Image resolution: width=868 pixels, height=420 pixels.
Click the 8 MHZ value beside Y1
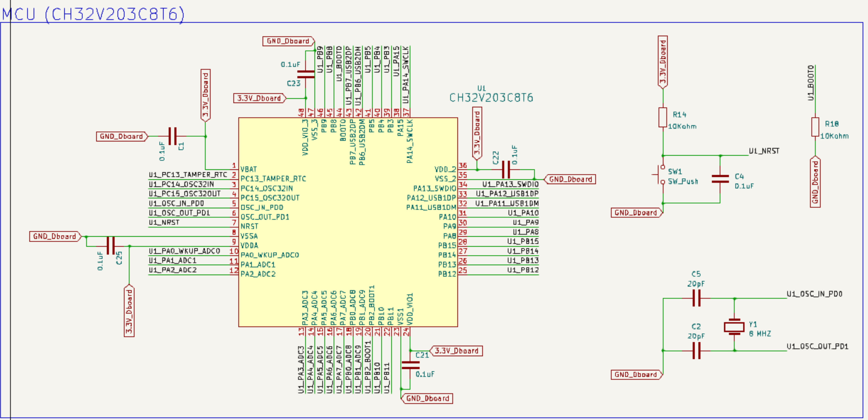point(760,334)
